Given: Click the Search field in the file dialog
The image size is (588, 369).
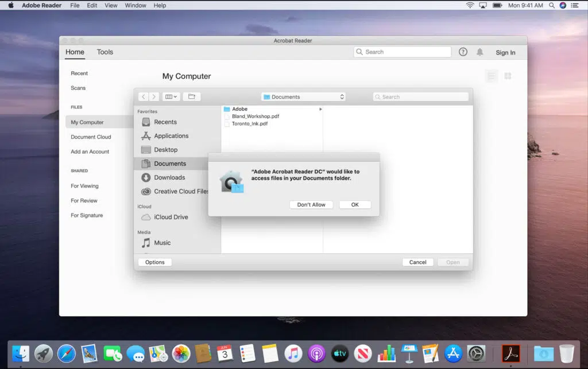Looking at the screenshot, I should [420, 96].
